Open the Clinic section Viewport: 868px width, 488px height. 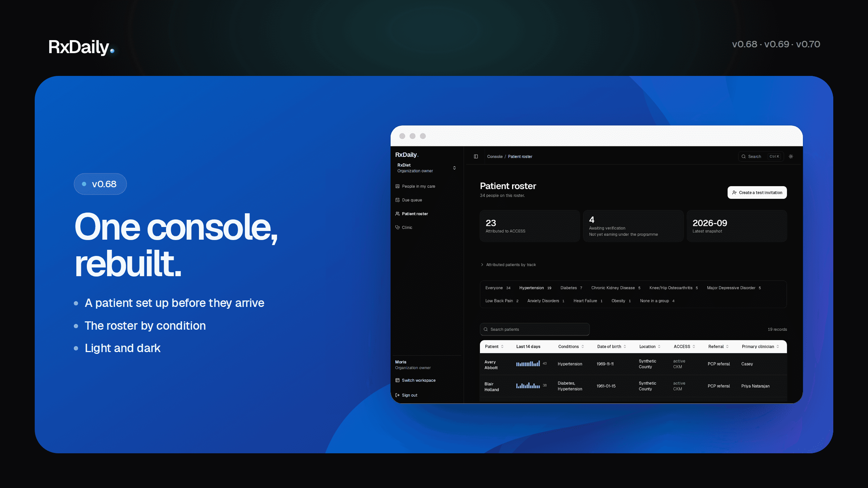404,227
